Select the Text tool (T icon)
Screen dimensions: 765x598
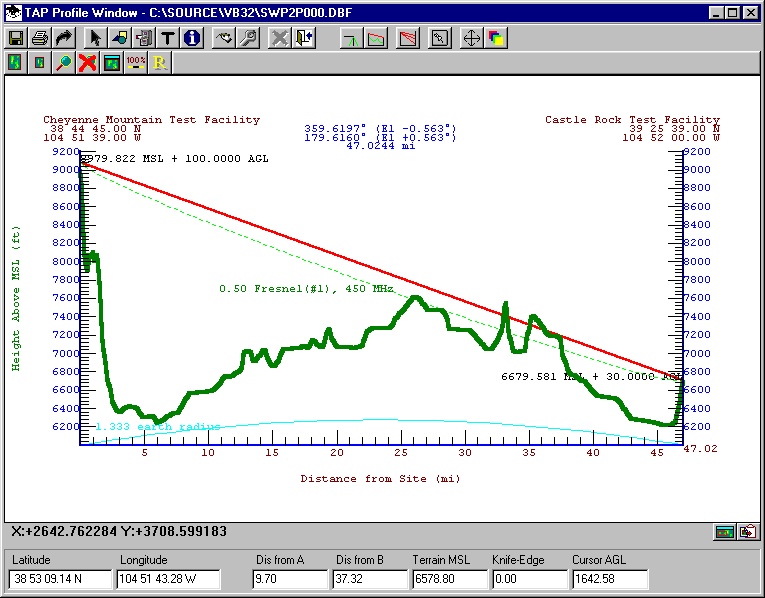(167, 38)
